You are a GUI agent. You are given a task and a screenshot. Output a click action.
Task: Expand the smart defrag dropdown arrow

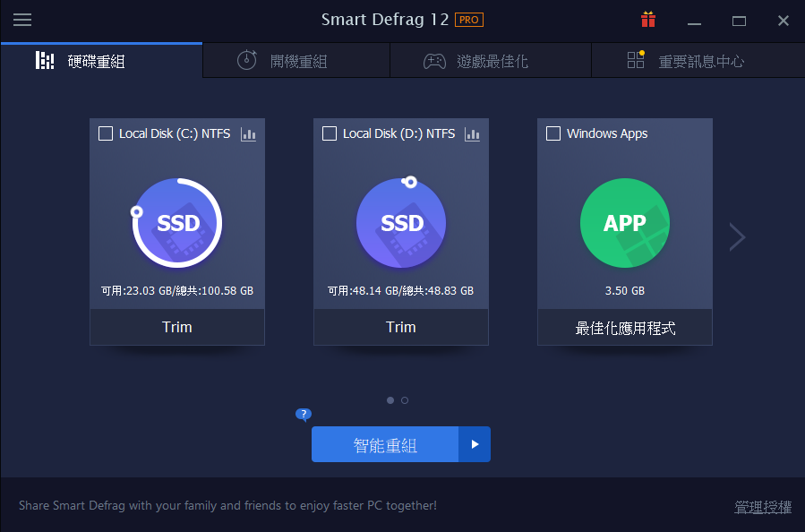click(x=475, y=444)
